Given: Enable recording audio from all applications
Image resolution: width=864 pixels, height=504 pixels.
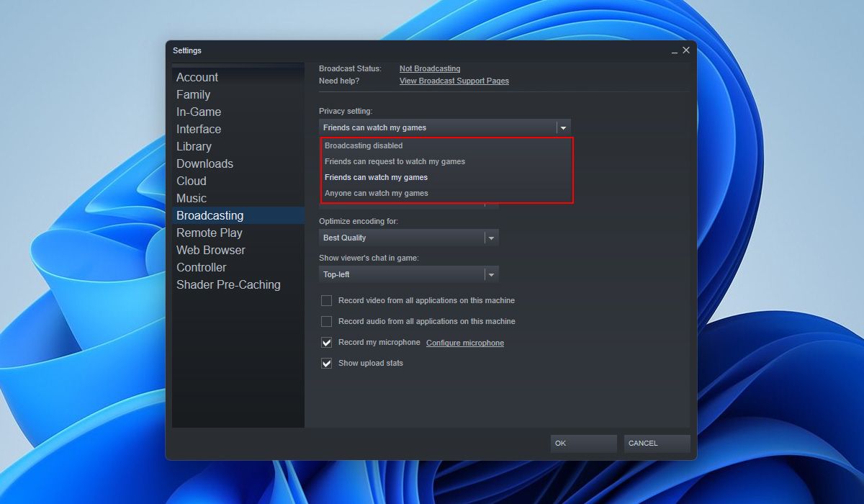Looking at the screenshot, I should (x=326, y=321).
